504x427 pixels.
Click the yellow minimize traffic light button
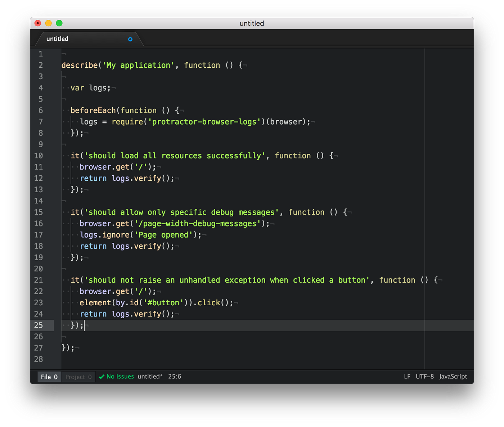click(48, 23)
